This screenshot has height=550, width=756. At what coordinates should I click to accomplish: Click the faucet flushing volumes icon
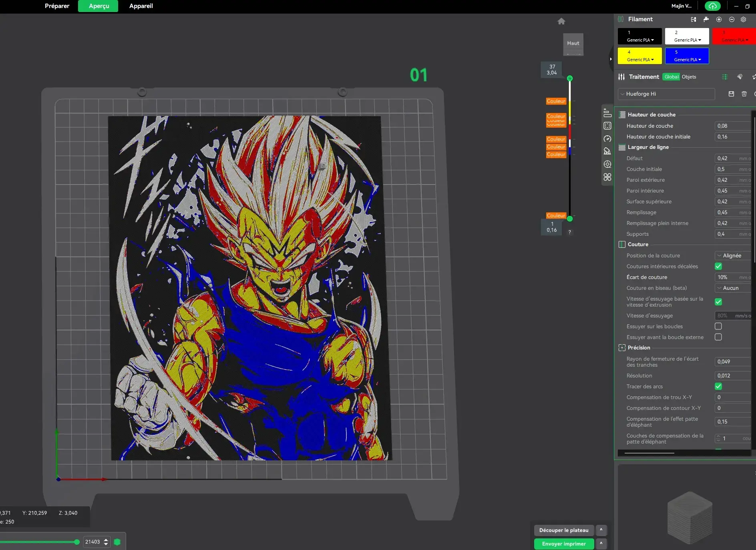coord(706,19)
